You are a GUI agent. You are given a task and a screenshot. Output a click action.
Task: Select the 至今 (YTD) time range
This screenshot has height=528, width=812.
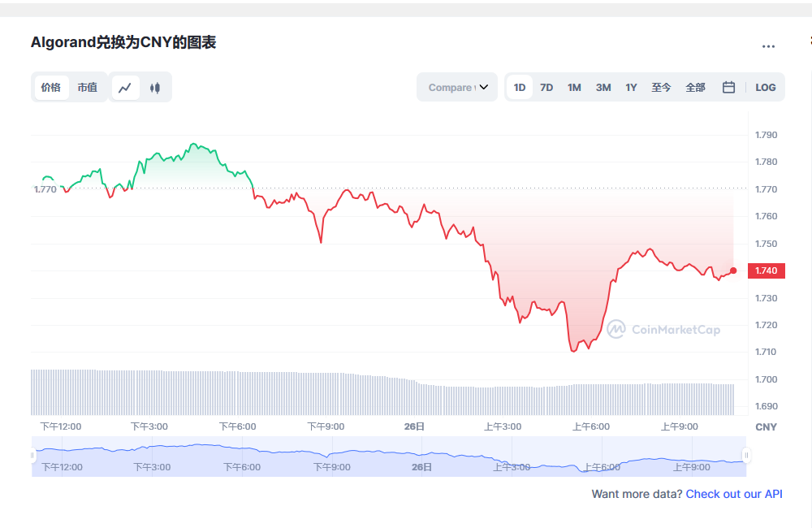click(x=661, y=88)
